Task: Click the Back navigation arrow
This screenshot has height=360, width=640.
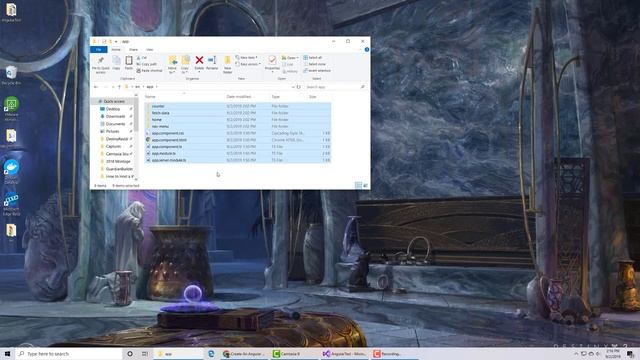Action: [x=96, y=87]
